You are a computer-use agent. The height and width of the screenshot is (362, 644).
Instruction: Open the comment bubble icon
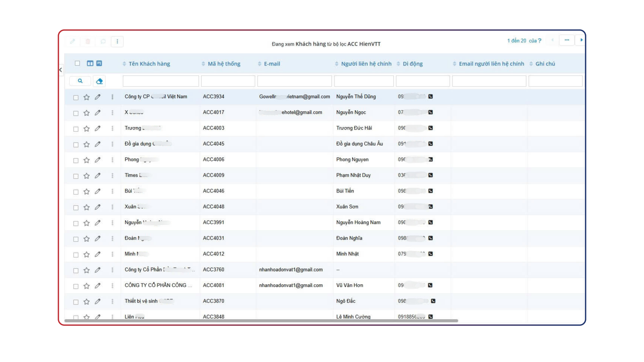coord(103,41)
